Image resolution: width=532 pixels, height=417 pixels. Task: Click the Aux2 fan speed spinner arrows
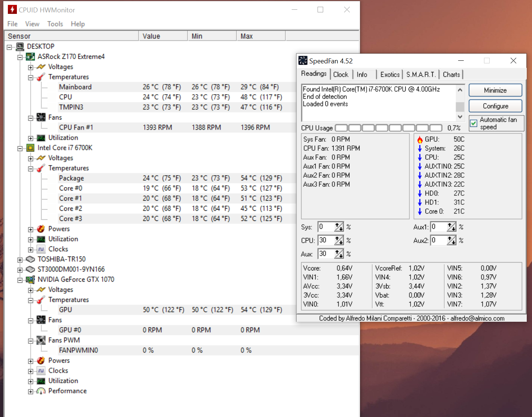point(451,240)
